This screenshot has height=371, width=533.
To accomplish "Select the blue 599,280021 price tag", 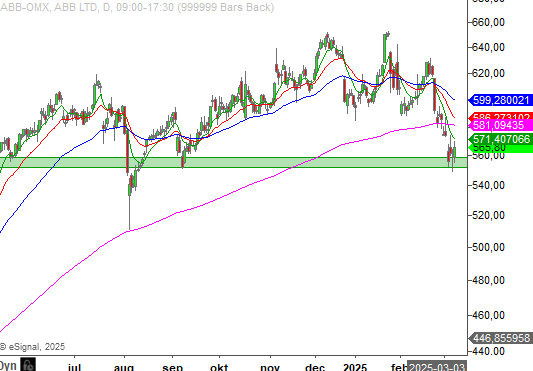I will 501,100.
